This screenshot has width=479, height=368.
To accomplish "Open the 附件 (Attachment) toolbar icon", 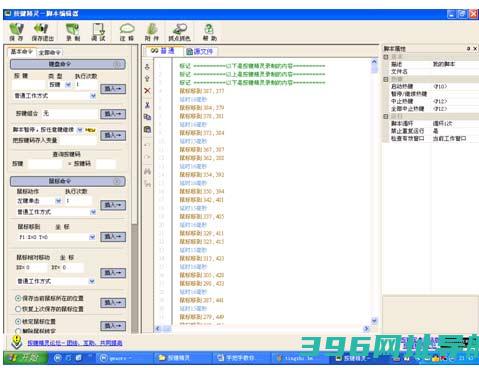I will [152, 32].
